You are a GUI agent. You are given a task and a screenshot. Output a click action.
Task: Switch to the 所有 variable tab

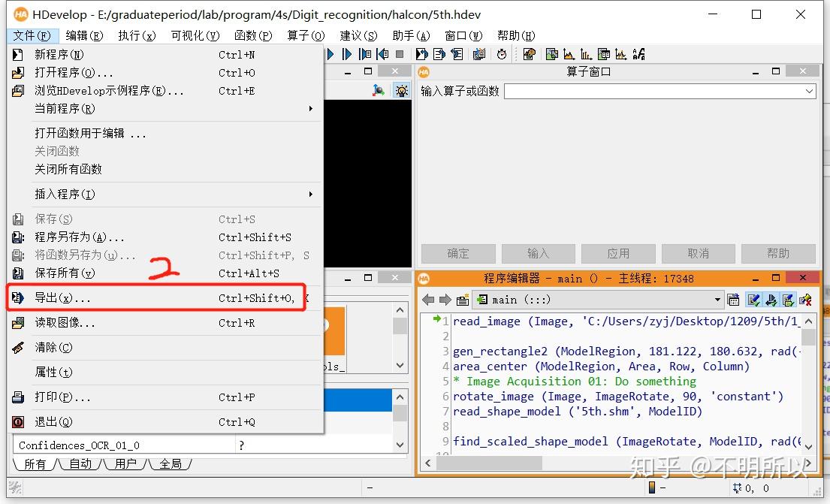(x=35, y=464)
